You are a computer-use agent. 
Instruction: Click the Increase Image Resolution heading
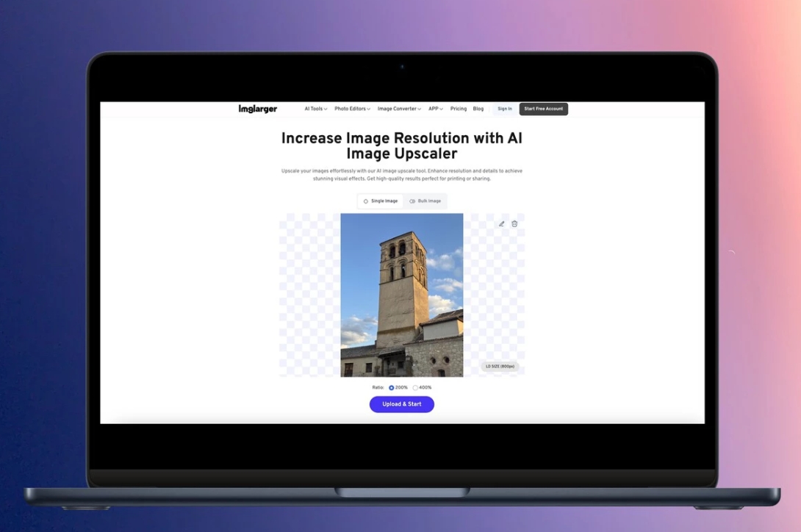[402, 145]
